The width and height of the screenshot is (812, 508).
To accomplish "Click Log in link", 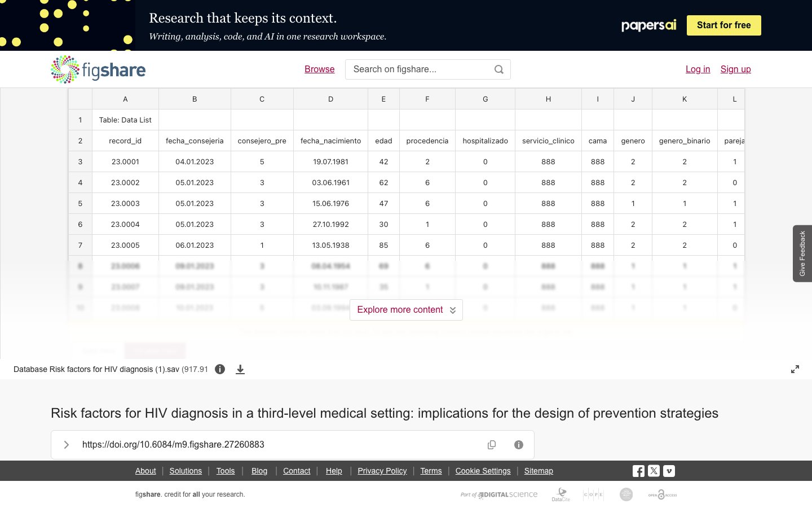I will pos(698,69).
